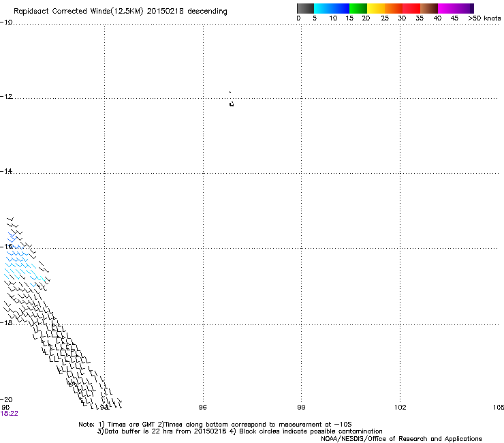Click the '>50 knots' legend label
Screen dimensions: 504x443
point(484,18)
